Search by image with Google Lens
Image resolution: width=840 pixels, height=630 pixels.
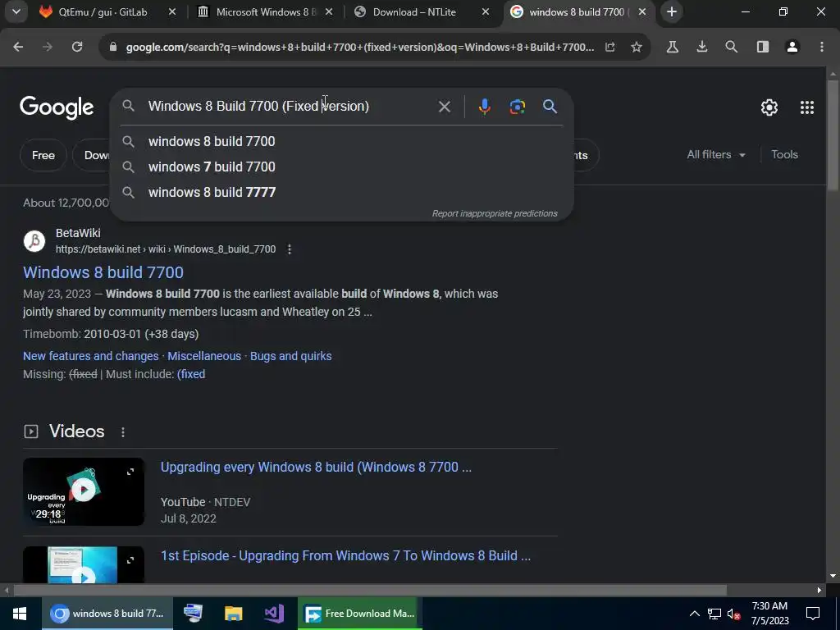(517, 107)
